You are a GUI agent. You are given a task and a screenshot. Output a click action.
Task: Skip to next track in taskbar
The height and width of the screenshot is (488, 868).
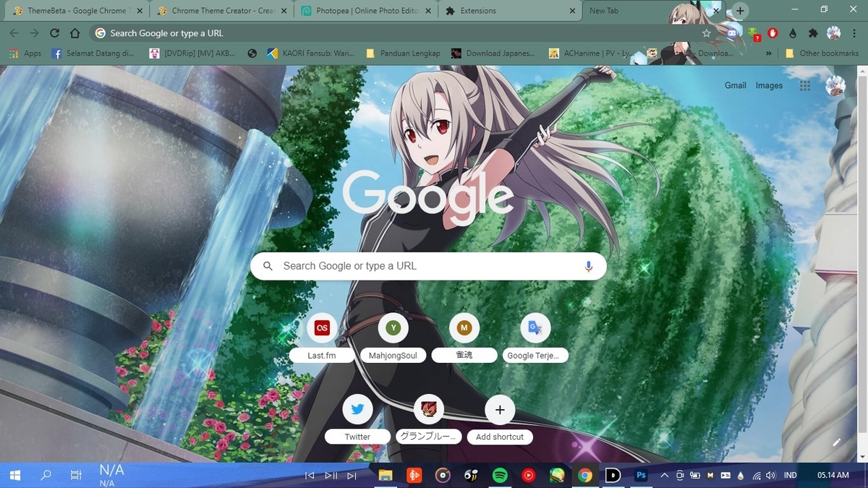point(352,476)
